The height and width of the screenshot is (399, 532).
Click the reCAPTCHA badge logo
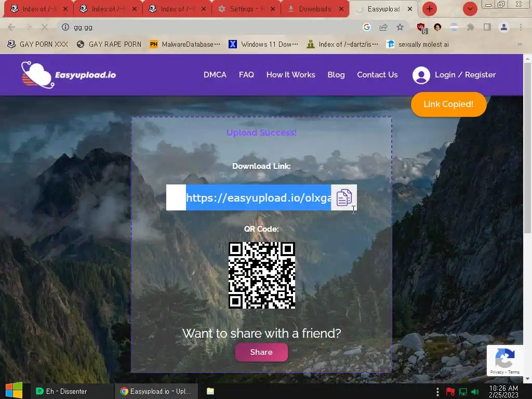tap(505, 358)
